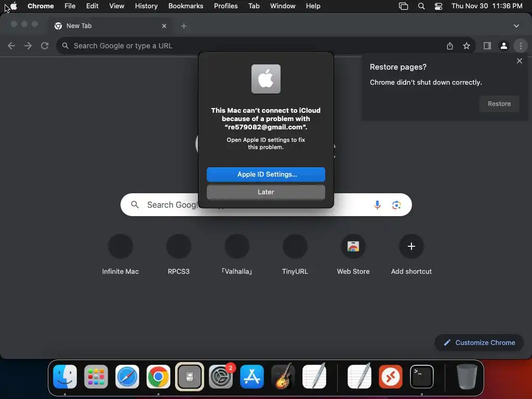Viewport: 532px width, 399px height.
Task: Open the TinyURL shortcut
Action: click(x=295, y=255)
